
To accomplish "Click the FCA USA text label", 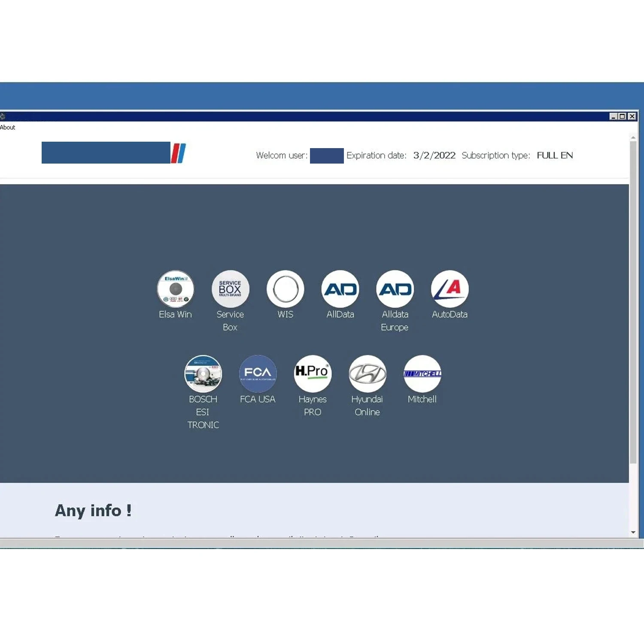I will pyautogui.click(x=258, y=399).
